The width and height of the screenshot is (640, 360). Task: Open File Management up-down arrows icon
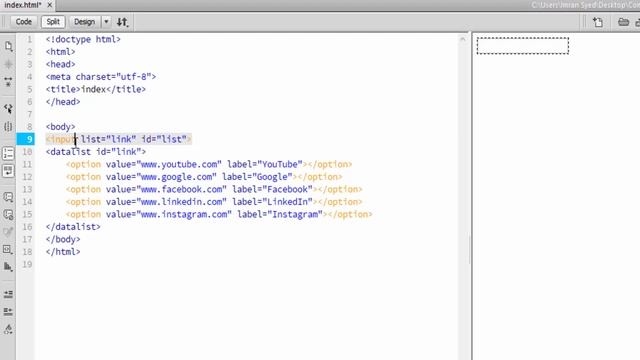[x=122, y=22]
